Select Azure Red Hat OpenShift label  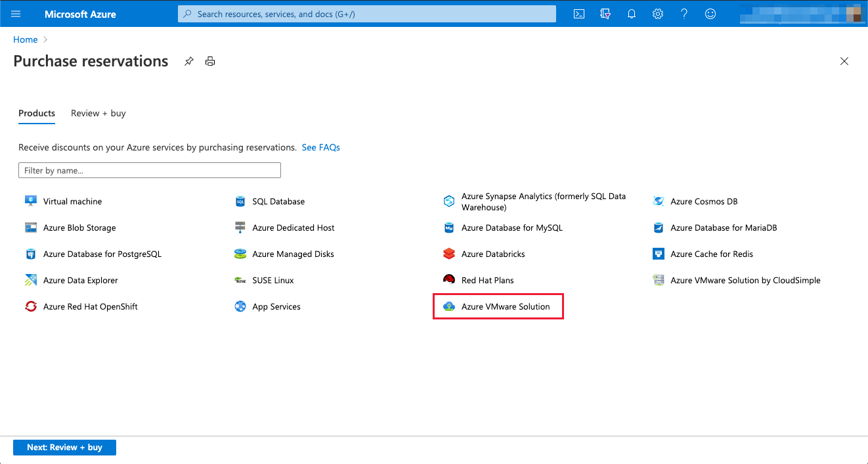pyautogui.click(x=91, y=306)
